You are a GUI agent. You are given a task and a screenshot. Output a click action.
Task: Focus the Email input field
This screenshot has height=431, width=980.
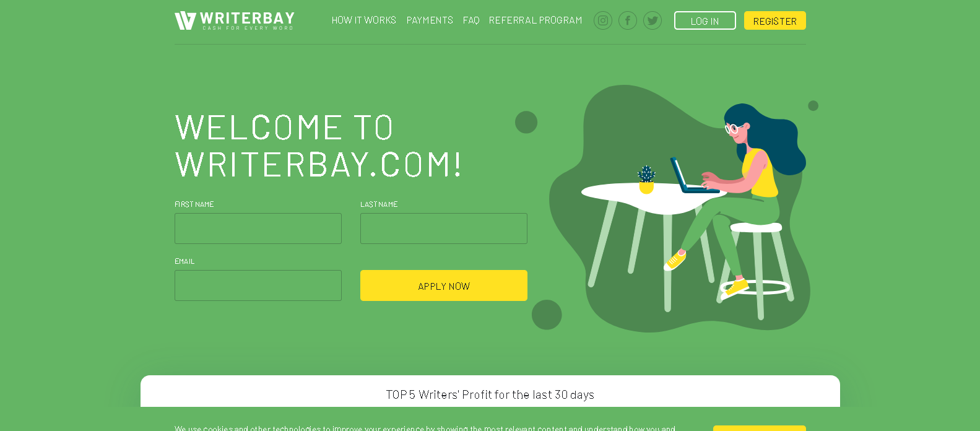click(258, 285)
